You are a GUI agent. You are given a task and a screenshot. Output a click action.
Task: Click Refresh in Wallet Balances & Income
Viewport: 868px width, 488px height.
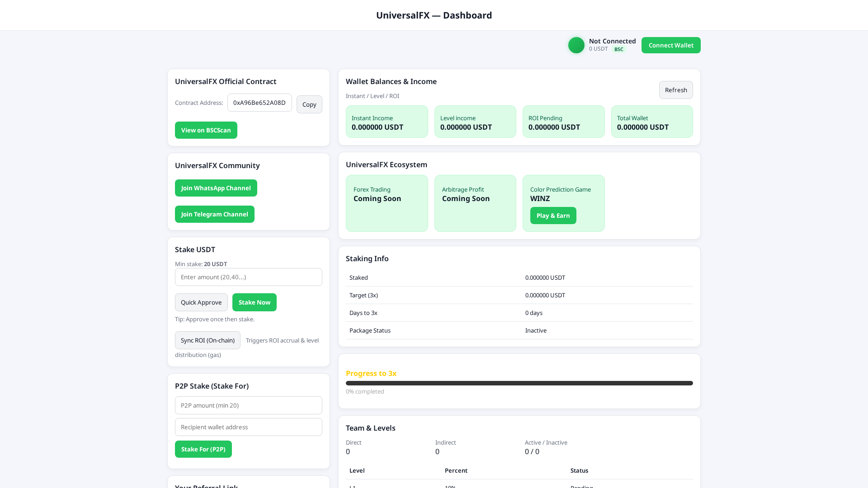(676, 90)
